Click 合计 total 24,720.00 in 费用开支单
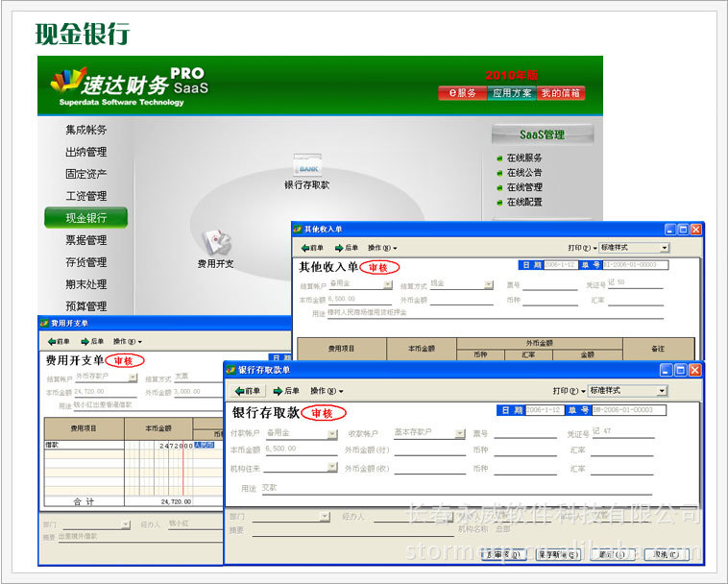Image resolution: width=728 pixels, height=584 pixels. (176, 501)
